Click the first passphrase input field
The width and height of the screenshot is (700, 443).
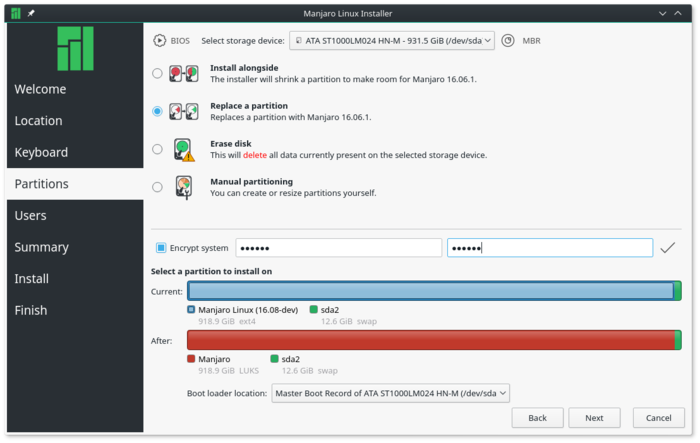click(338, 248)
